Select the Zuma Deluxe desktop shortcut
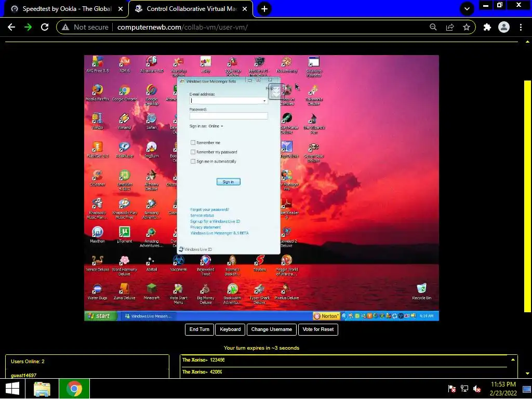Image resolution: width=532 pixels, height=399 pixels. pos(125,291)
